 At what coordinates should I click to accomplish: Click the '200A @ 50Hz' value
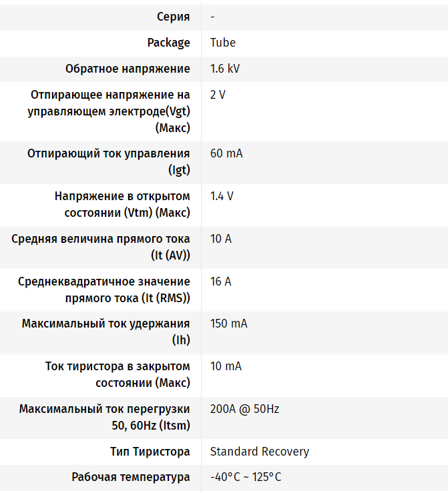[x=244, y=409]
